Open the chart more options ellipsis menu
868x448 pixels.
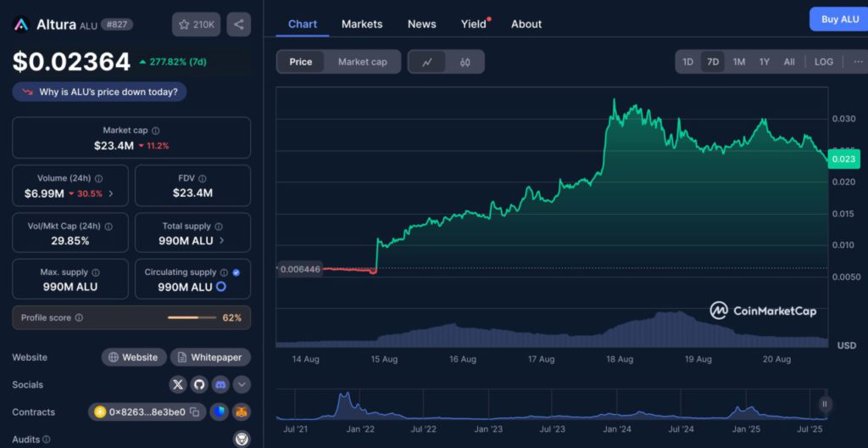858,62
